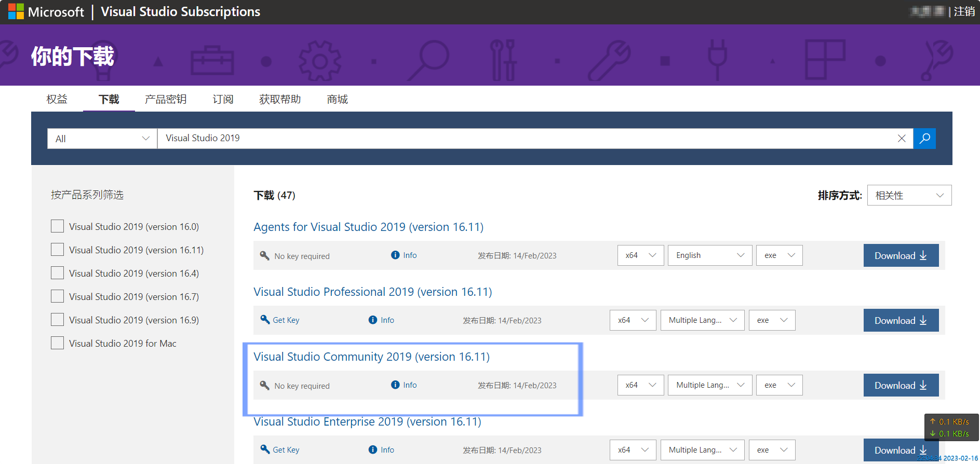Clear the search box with the X icon
This screenshot has width=980, height=464.
tap(902, 139)
